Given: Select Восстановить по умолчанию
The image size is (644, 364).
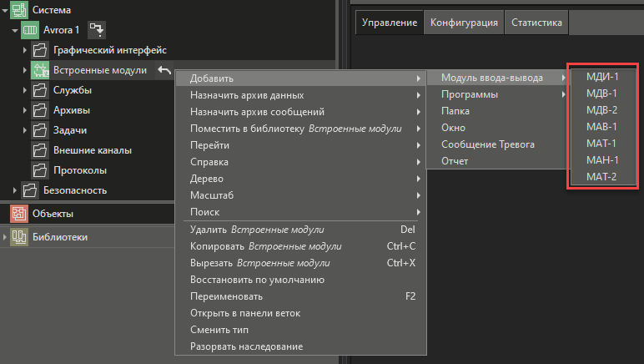Looking at the screenshot, I should coord(301,280).
